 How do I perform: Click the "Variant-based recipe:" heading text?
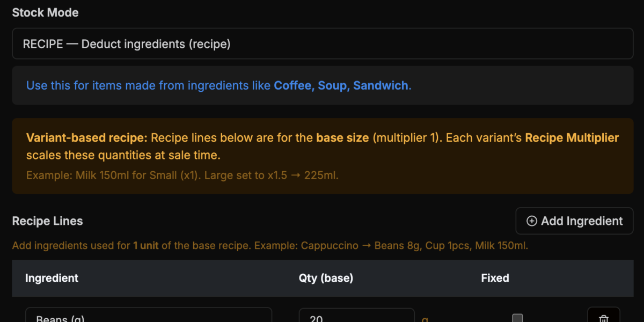(86, 138)
